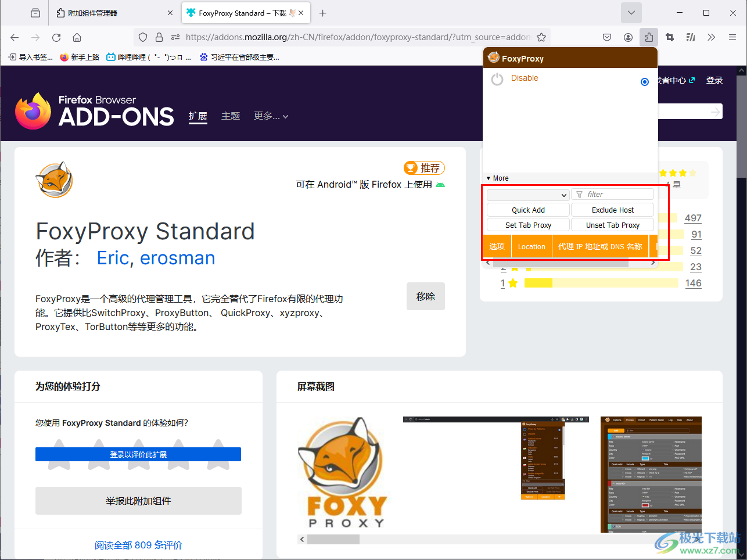Click the FoxyProxy fox logo on the addon card
Screen dimensions: 747x560
pos(54,180)
